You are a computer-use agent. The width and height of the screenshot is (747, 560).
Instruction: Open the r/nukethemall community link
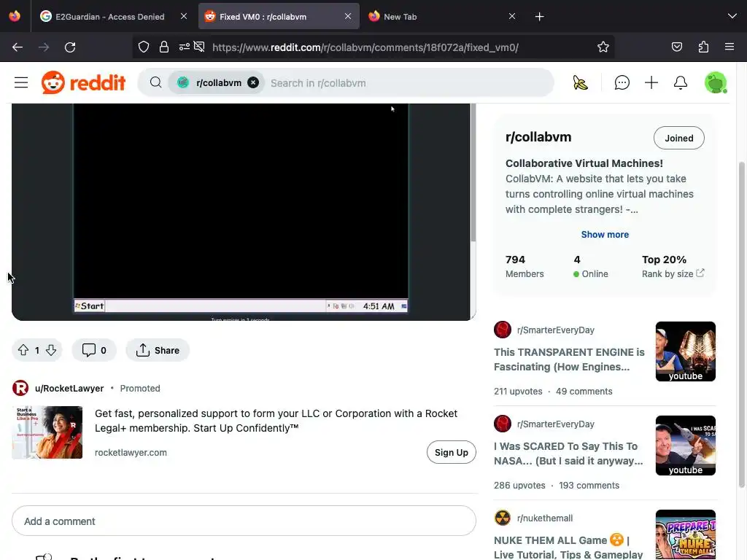[x=545, y=518]
